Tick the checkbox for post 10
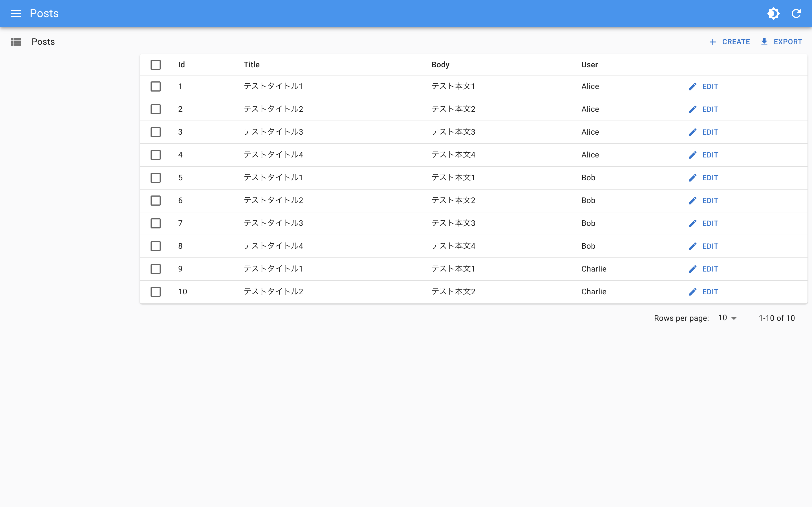The height and width of the screenshot is (507, 812). click(155, 292)
